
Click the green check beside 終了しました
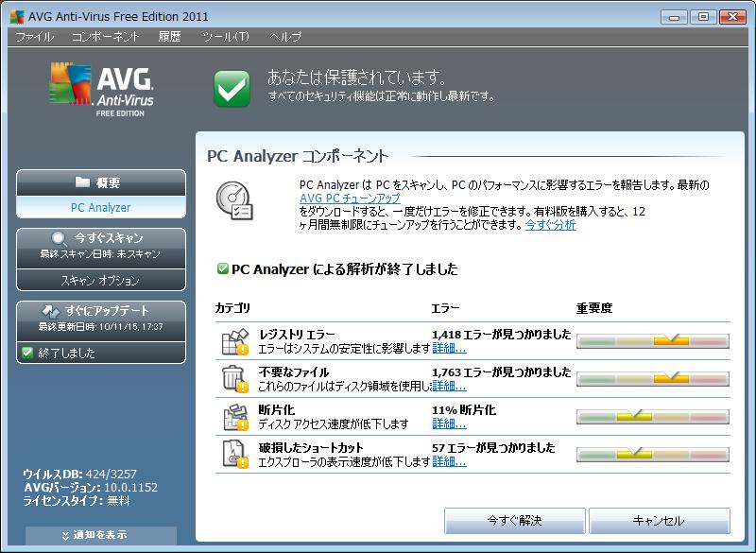click(27, 353)
